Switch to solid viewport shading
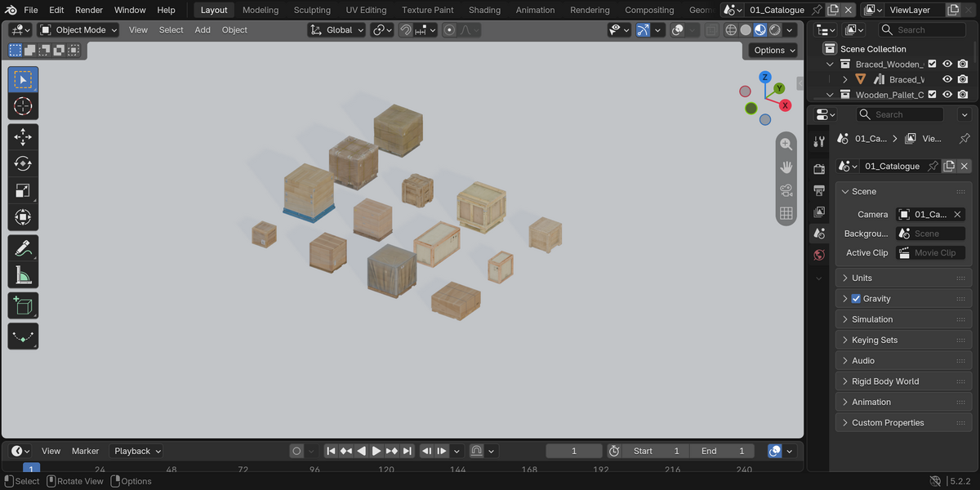 [746, 30]
